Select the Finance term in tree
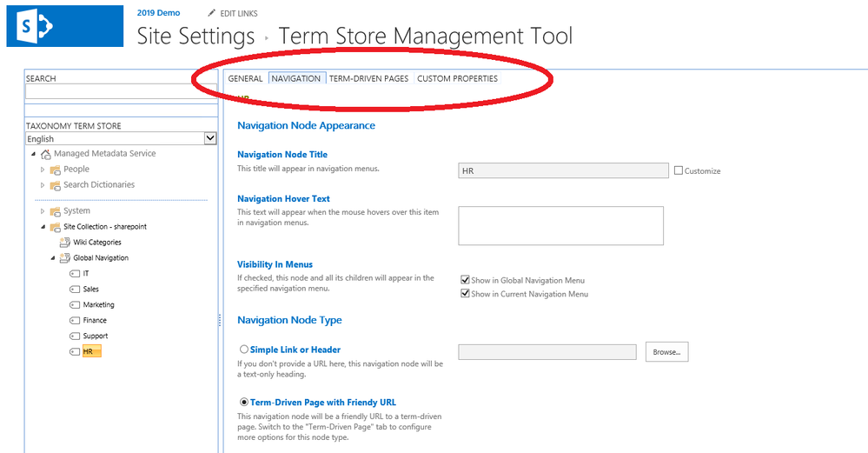The image size is (868, 453). pyautogui.click(x=95, y=320)
